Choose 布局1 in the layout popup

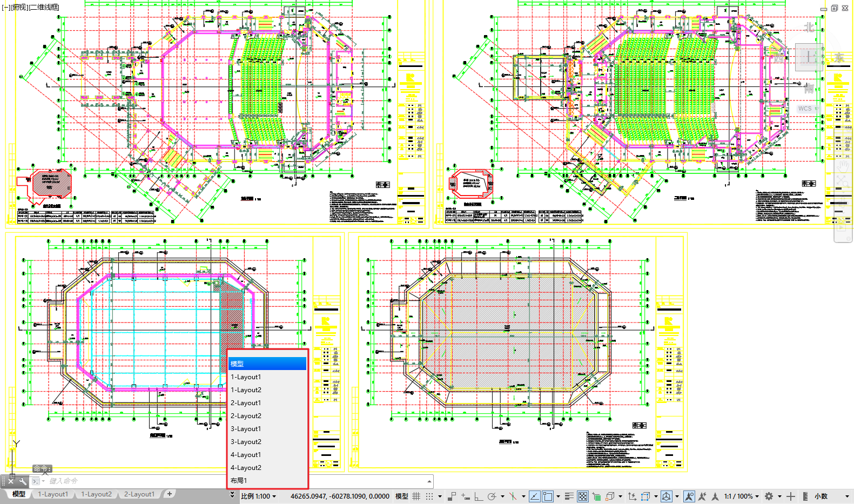[x=239, y=481]
